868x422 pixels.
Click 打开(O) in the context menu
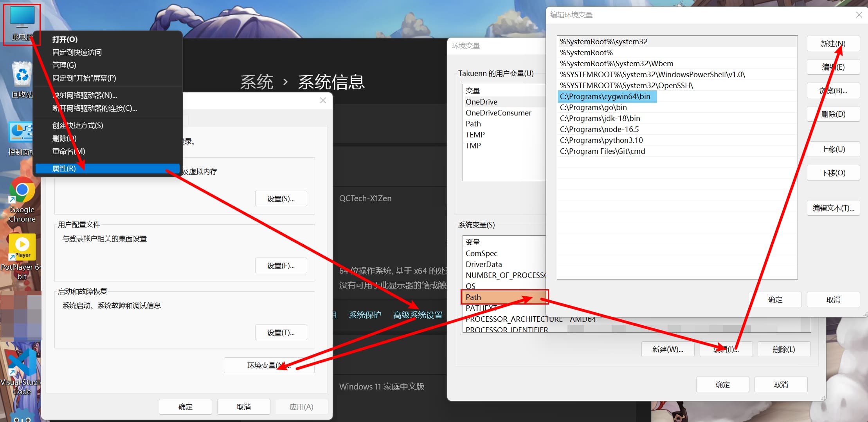click(65, 40)
